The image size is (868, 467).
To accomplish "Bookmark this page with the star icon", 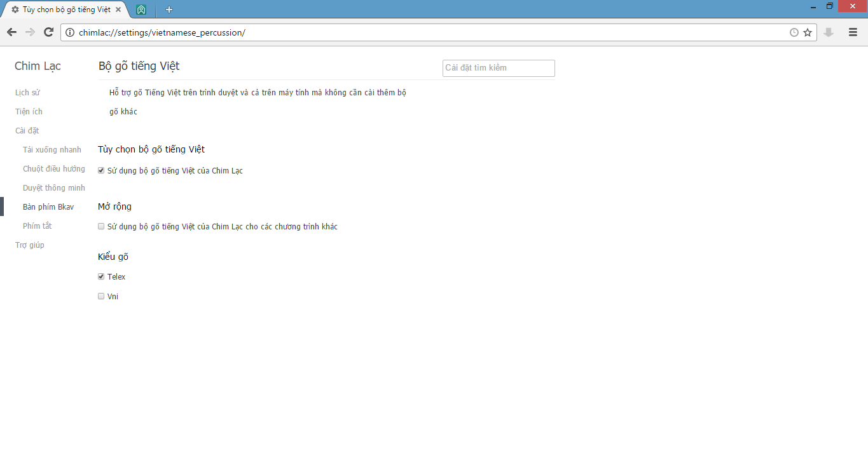I will tap(808, 32).
